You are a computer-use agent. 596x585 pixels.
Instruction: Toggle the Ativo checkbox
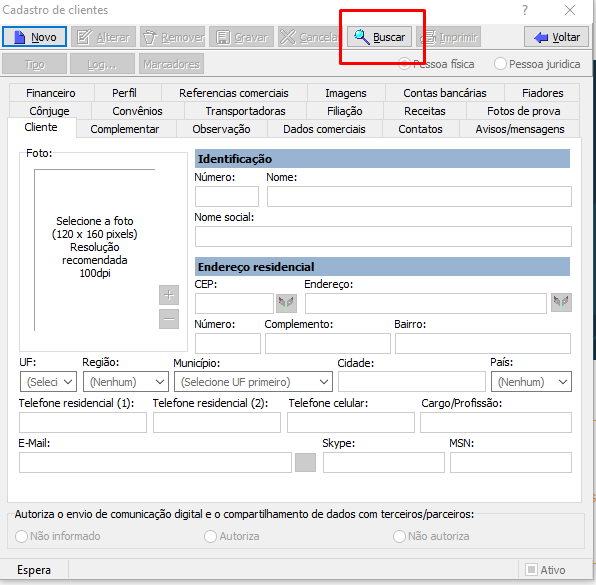(531, 569)
